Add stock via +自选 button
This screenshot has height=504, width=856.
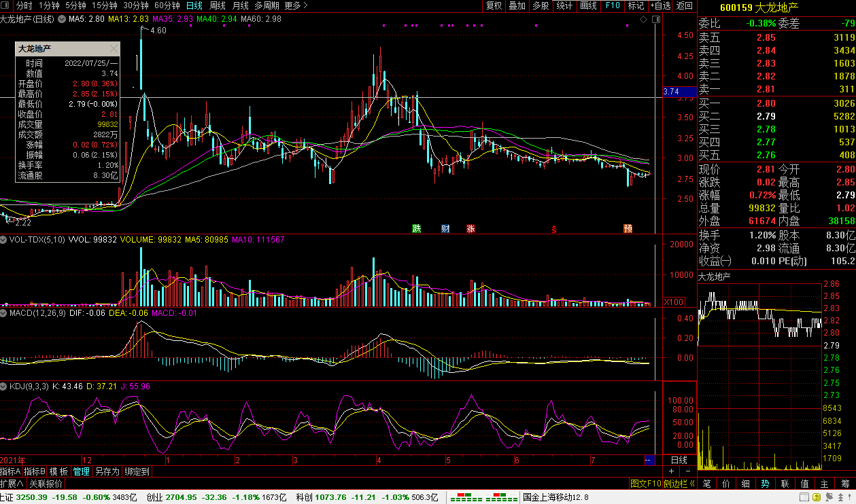pyautogui.click(x=660, y=5)
